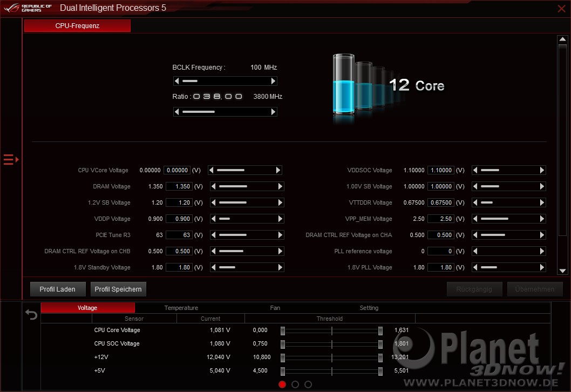Lower DRAM Voltage with left arrow
This screenshot has height=392, width=571.
[213, 186]
